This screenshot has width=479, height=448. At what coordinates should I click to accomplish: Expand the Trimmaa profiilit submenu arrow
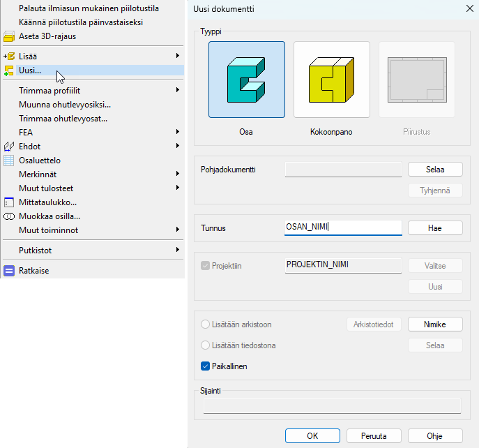coord(178,91)
